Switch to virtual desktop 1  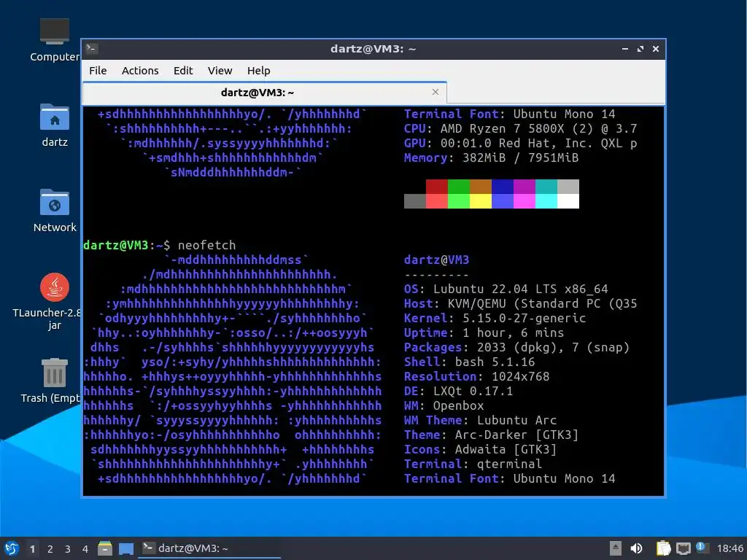[32, 549]
